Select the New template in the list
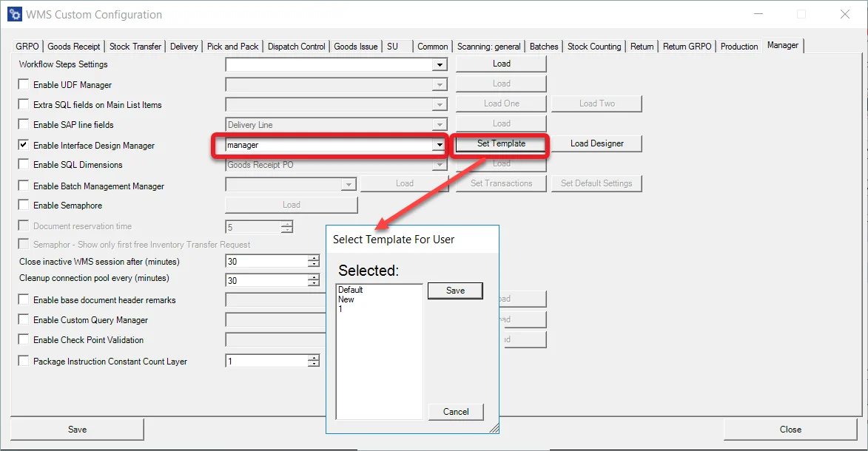The image size is (868, 451). pos(346,299)
